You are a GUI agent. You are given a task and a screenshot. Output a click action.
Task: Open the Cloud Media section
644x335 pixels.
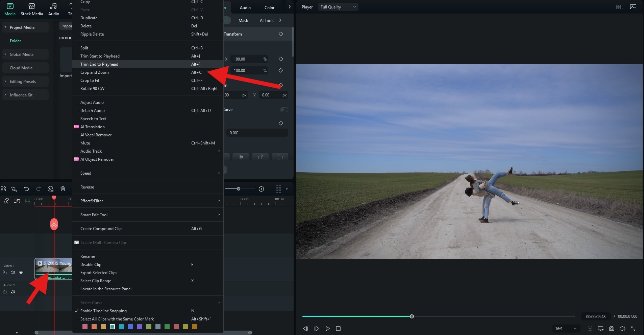(25, 68)
